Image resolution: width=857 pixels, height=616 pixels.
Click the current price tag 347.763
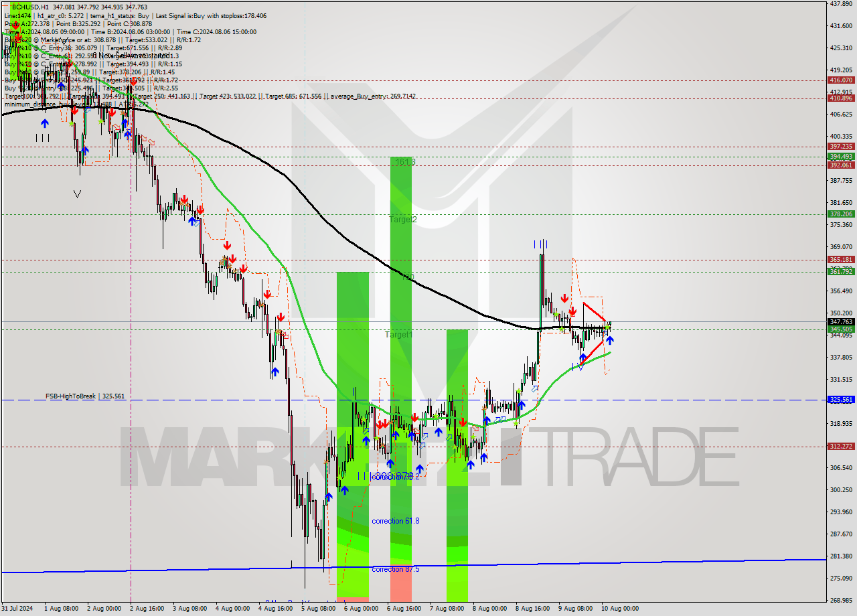[841, 321]
